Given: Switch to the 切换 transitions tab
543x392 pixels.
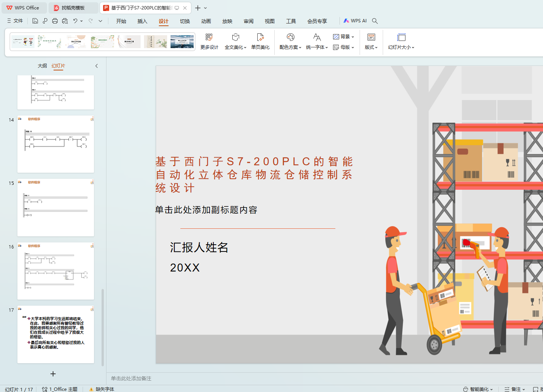Looking at the screenshot, I should coord(185,21).
